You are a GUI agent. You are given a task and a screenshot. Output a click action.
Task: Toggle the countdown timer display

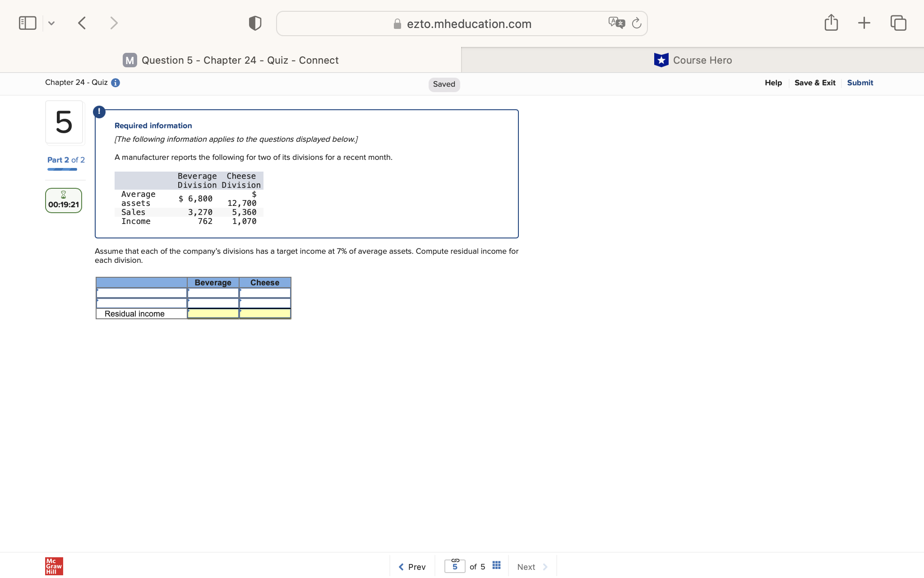pyautogui.click(x=64, y=200)
